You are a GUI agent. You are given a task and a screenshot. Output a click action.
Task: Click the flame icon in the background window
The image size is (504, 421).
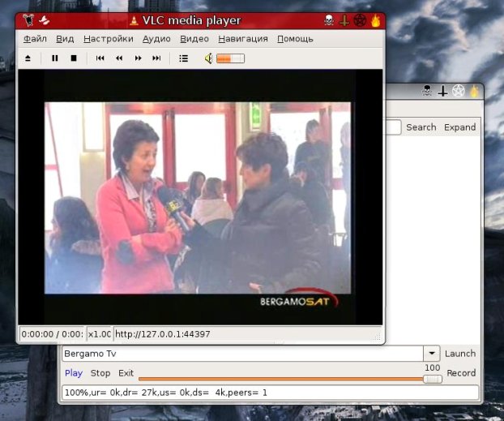pyautogui.click(x=474, y=91)
